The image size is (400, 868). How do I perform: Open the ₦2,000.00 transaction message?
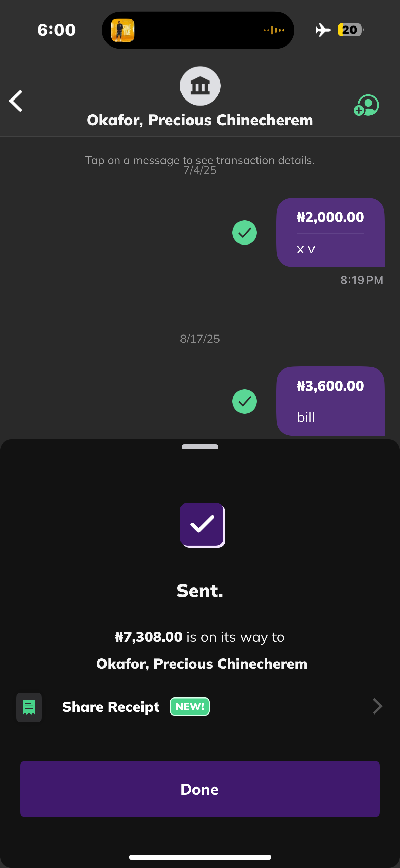pyautogui.click(x=330, y=232)
